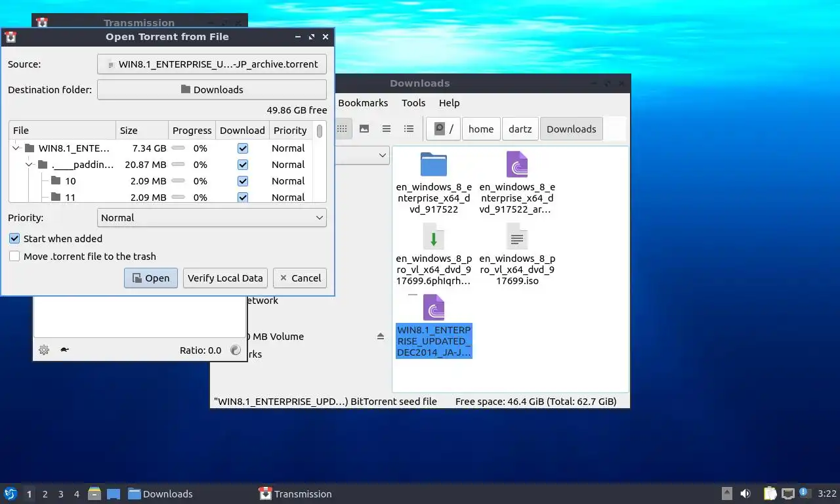Select en_windows_8_enterprise_x64_dvd_917522 folder icon
The image size is (840, 504).
click(x=433, y=165)
